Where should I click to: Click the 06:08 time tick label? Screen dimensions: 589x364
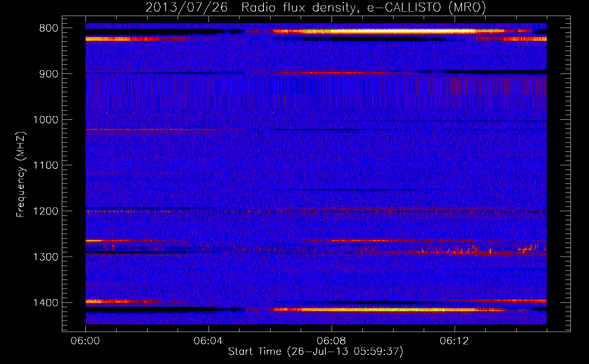[331, 341]
